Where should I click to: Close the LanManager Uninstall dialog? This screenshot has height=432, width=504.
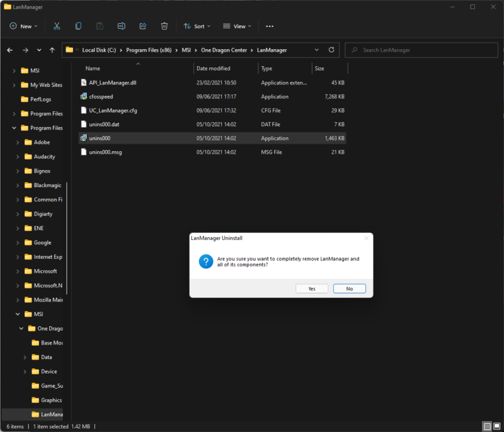coord(366,238)
